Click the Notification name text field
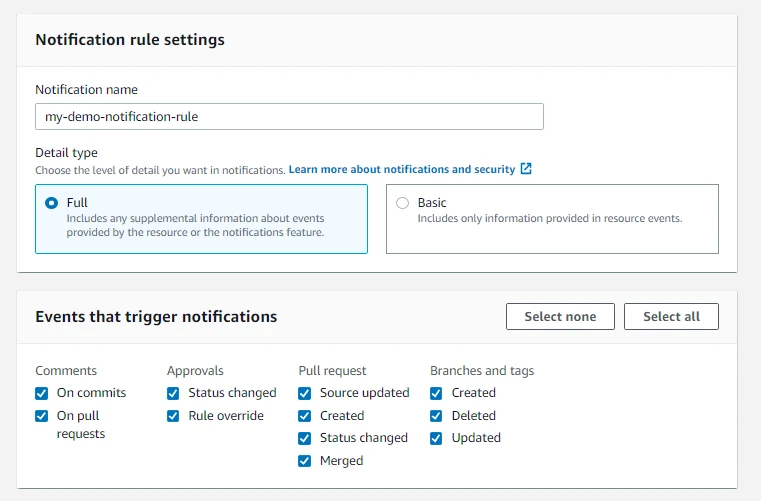 289,117
